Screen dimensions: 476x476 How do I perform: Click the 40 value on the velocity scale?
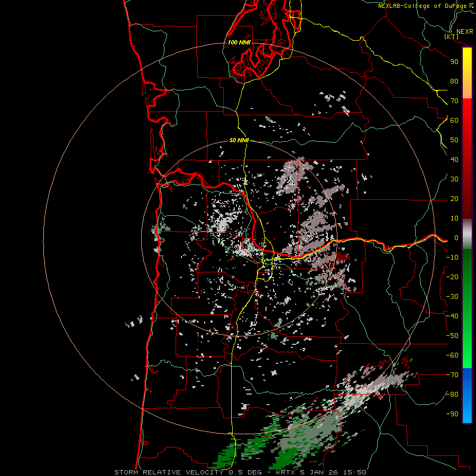tap(454, 160)
